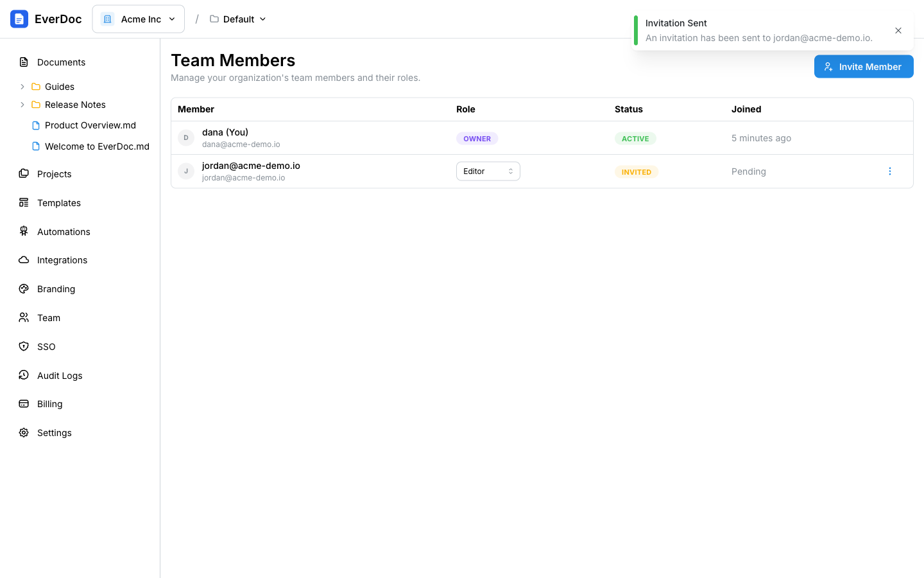
Task: Open Settings label in sidebar
Action: (55, 433)
